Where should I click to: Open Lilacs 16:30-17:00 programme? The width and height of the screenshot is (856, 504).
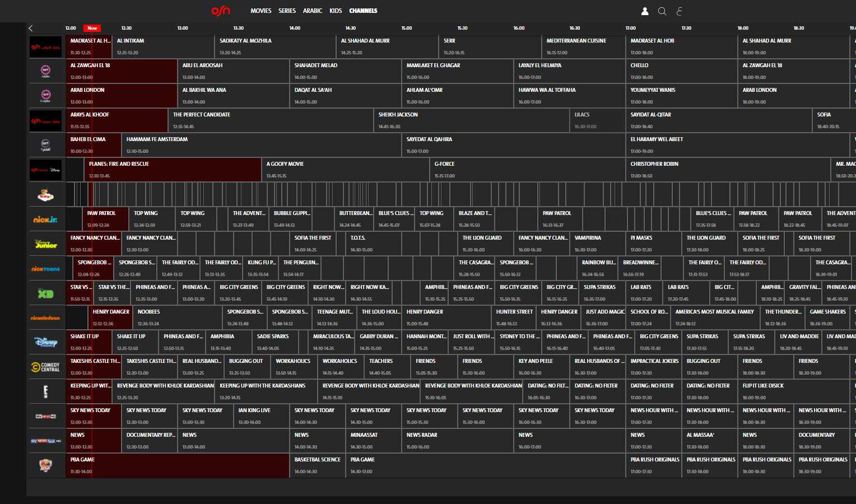pyautogui.click(x=598, y=121)
